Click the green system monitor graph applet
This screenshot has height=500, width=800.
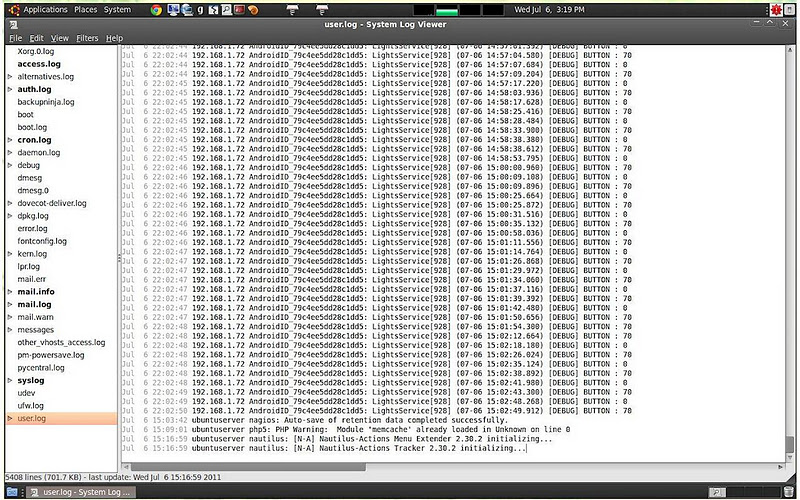pyautogui.click(x=446, y=10)
